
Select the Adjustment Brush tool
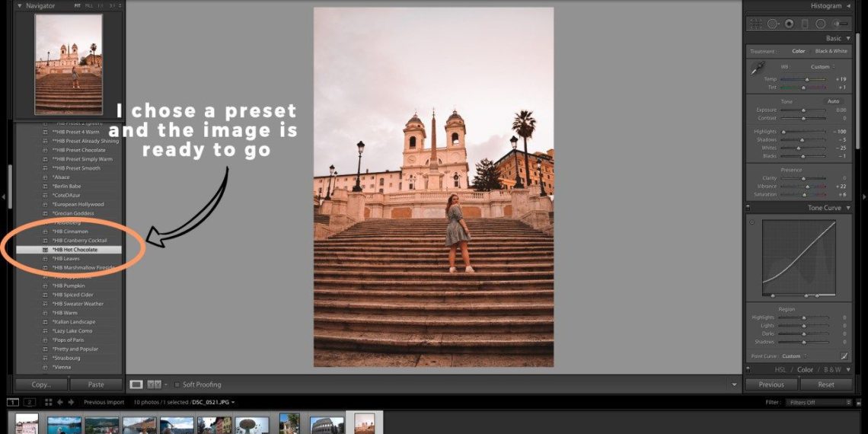pyautogui.click(x=840, y=24)
